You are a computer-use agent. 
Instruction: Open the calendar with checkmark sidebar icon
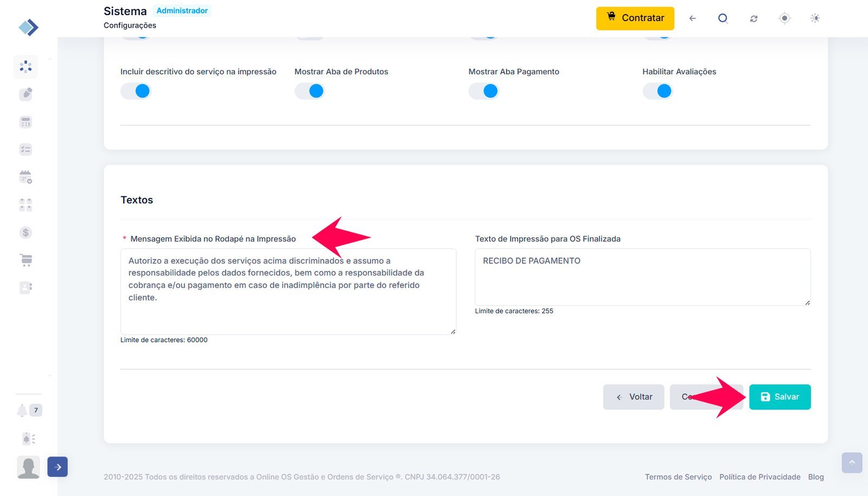point(25,177)
